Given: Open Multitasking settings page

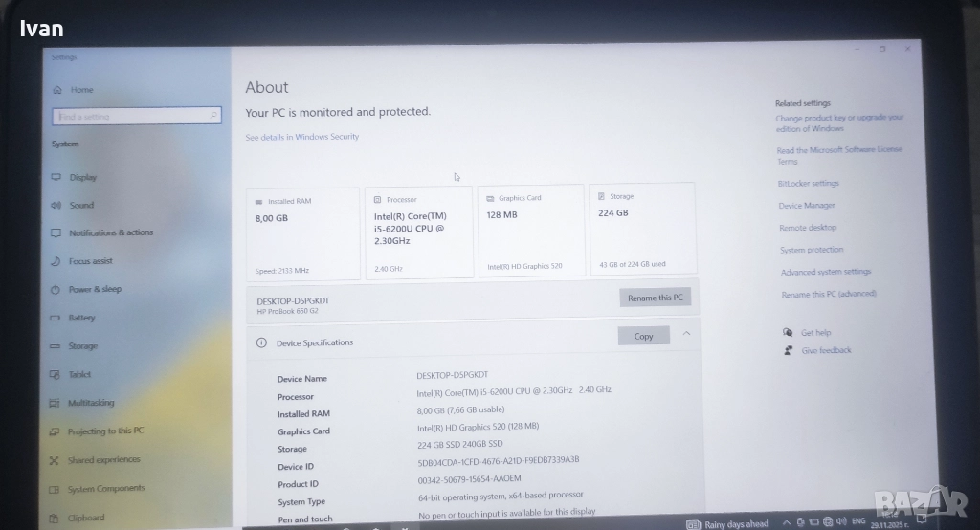Looking at the screenshot, I should pyautogui.click(x=90, y=403).
